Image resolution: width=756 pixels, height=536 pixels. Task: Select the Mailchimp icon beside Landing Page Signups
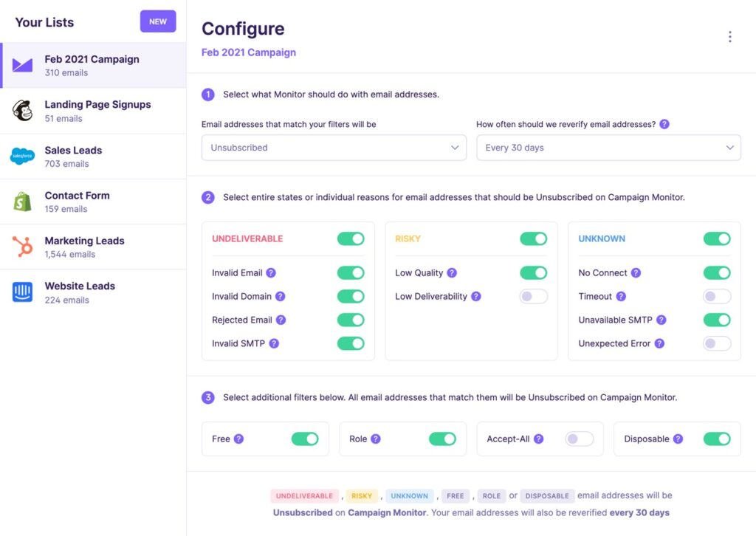[x=23, y=111]
